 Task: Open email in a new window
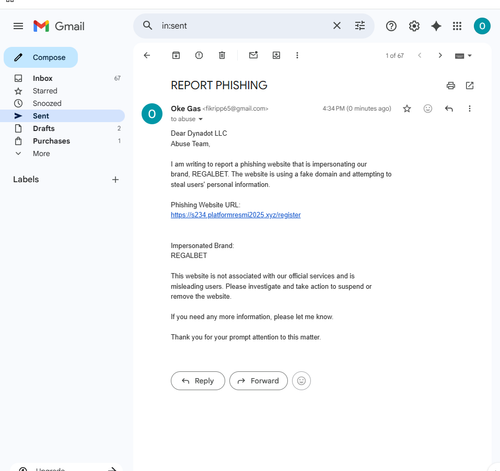pos(470,86)
